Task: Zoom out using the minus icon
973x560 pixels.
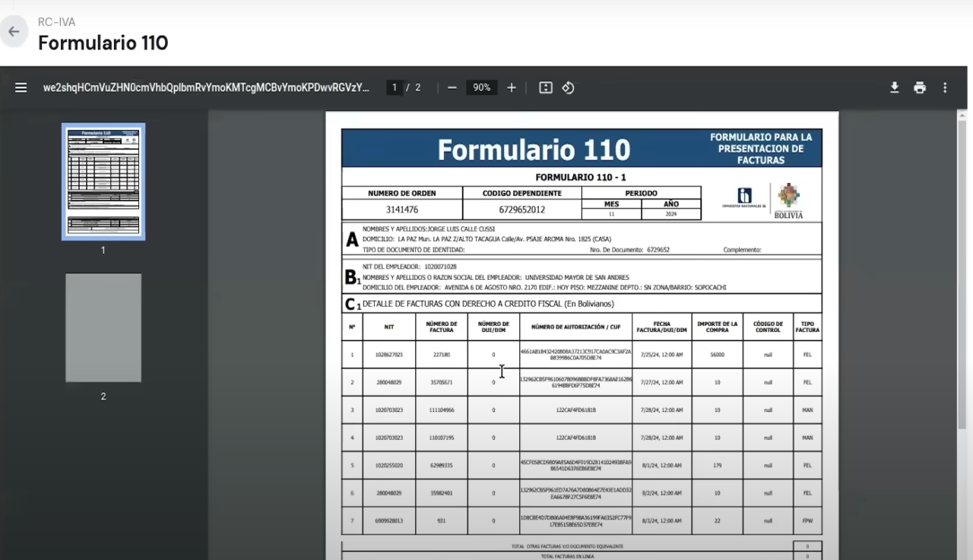Action: [452, 87]
